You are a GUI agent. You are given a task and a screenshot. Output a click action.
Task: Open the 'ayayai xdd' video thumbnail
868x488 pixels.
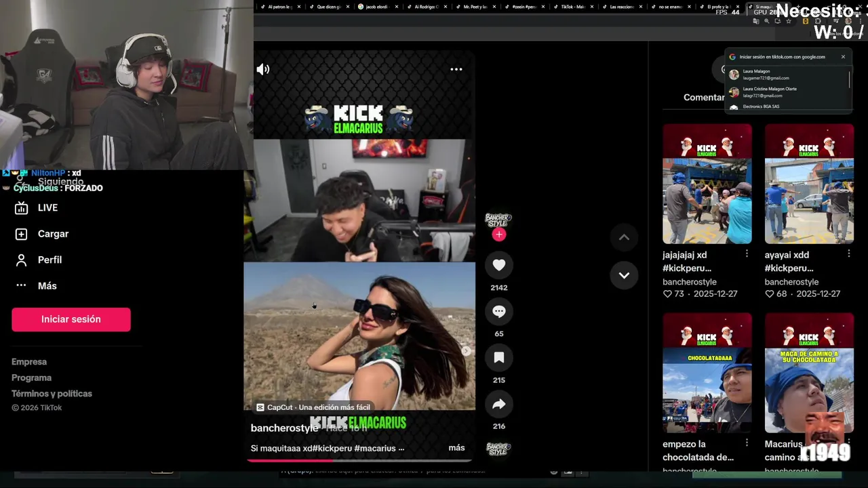tap(809, 184)
